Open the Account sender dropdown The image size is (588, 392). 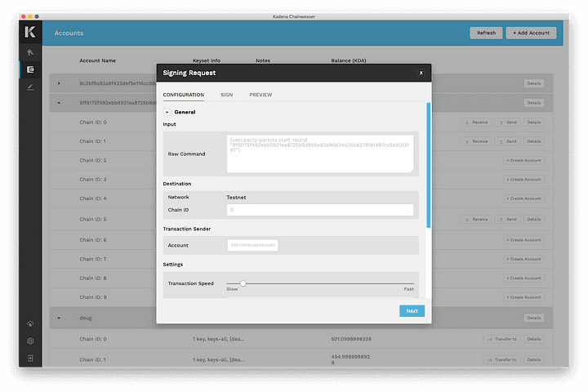click(x=252, y=245)
